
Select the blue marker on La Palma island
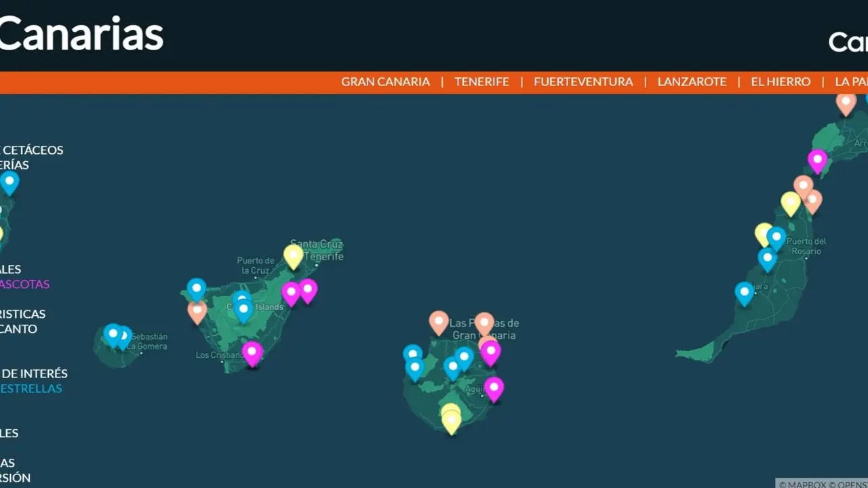coord(9,182)
